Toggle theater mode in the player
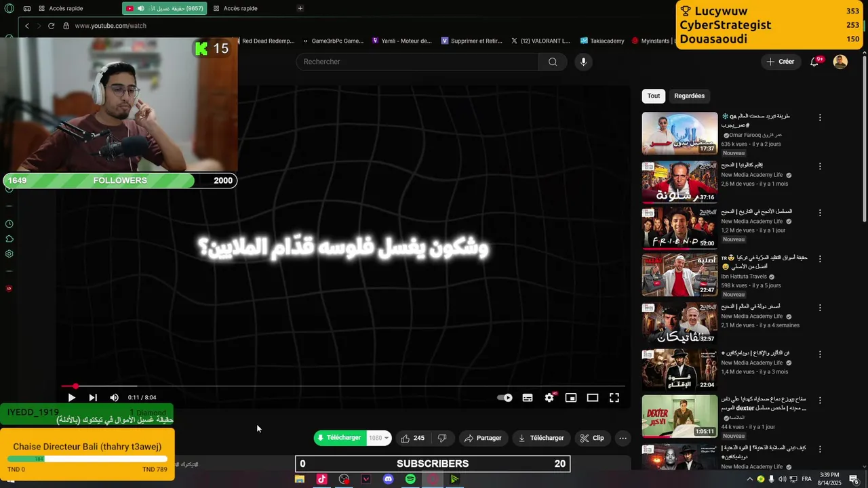 click(593, 398)
